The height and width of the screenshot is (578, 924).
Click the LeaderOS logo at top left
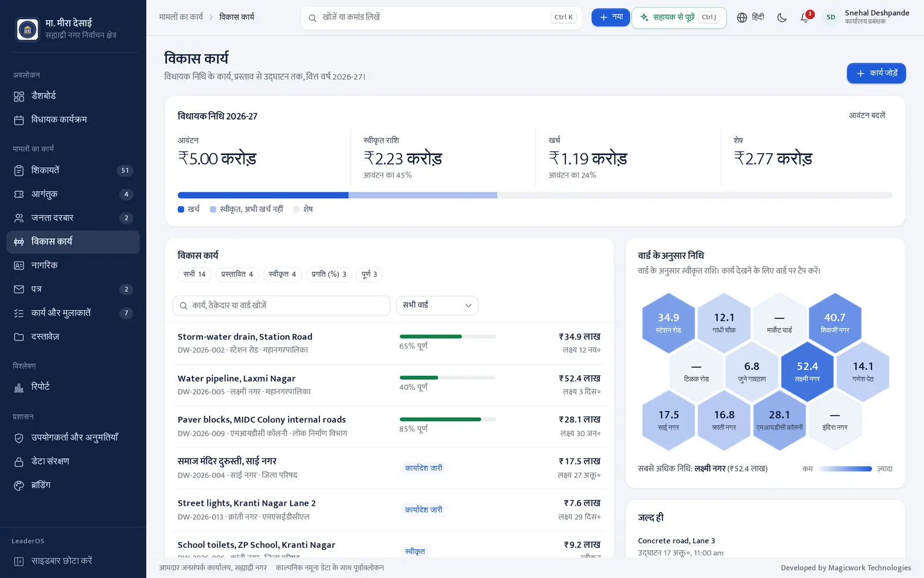click(x=27, y=29)
